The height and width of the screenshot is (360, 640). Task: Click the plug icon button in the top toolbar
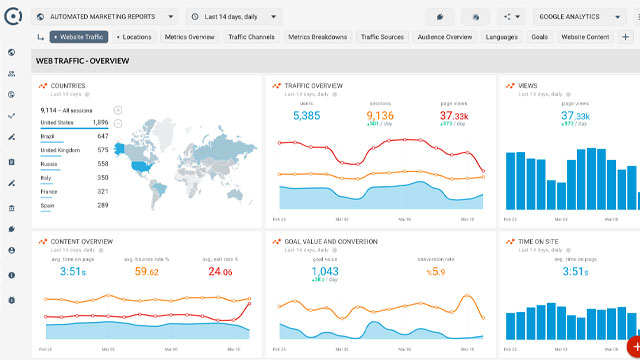[x=440, y=17]
